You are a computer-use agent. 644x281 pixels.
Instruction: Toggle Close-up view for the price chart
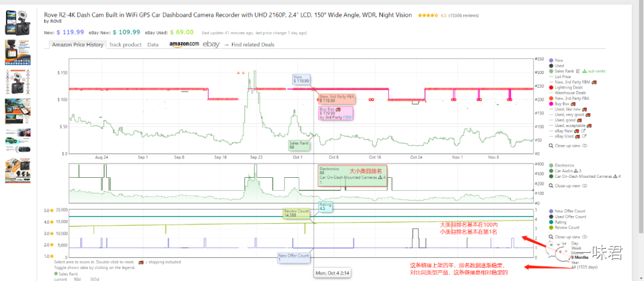point(568,146)
